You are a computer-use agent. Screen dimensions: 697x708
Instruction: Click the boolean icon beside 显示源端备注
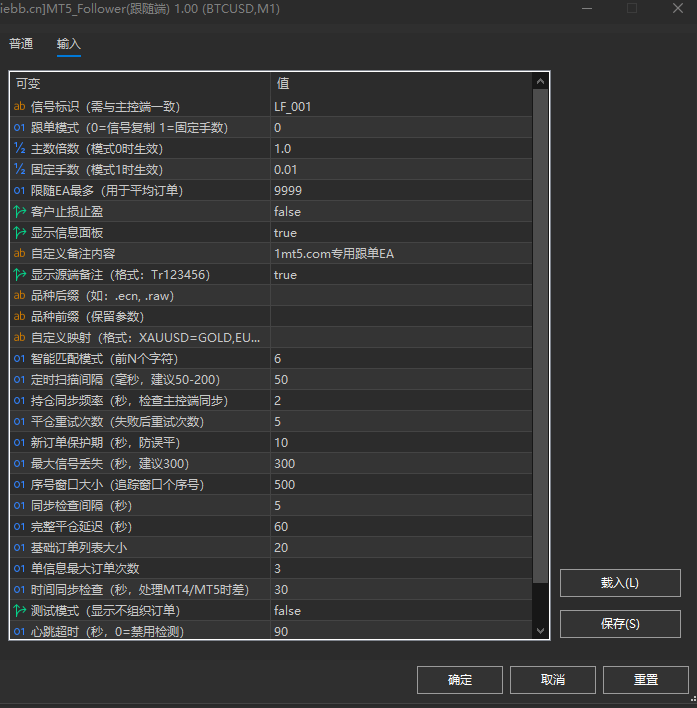coord(19,275)
